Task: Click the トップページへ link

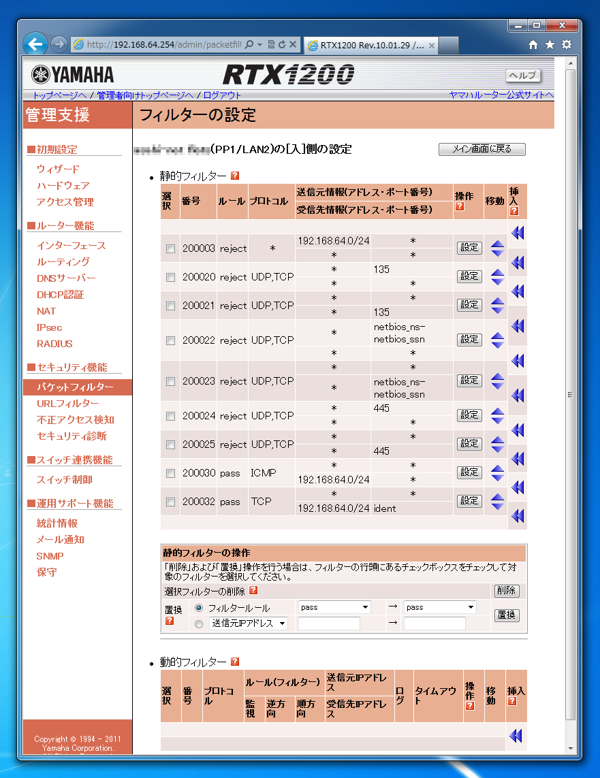Action: pos(60,95)
